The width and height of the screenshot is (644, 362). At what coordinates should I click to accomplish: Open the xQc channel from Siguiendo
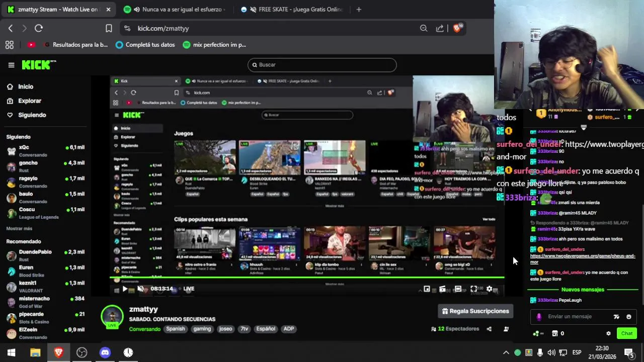pos(45,150)
